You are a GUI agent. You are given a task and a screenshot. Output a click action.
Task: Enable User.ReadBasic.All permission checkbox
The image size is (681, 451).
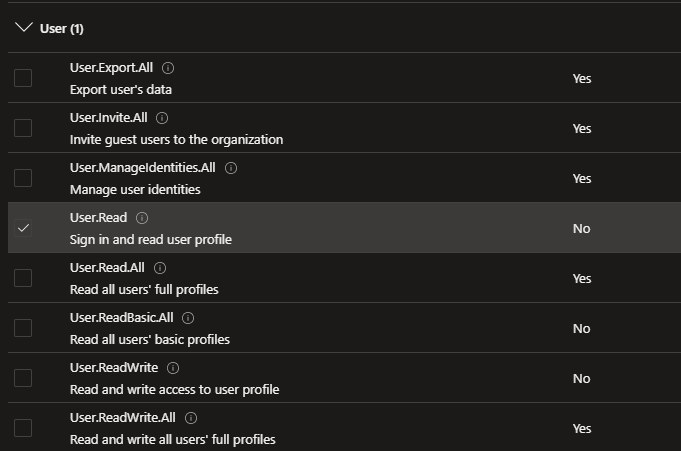coord(23,328)
